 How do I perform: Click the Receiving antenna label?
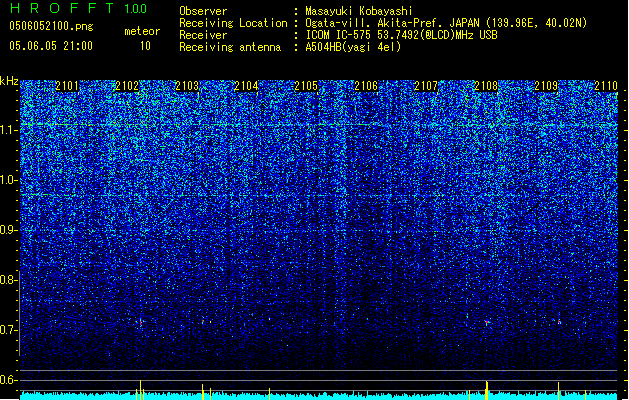[x=230, y=47]
